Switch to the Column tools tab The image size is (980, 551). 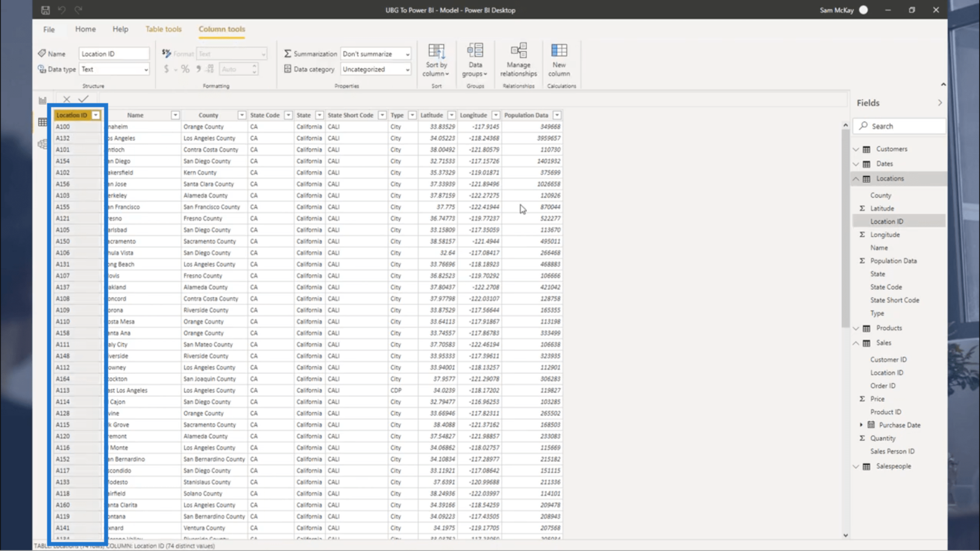pyautogui.click(x=222, y=29)
